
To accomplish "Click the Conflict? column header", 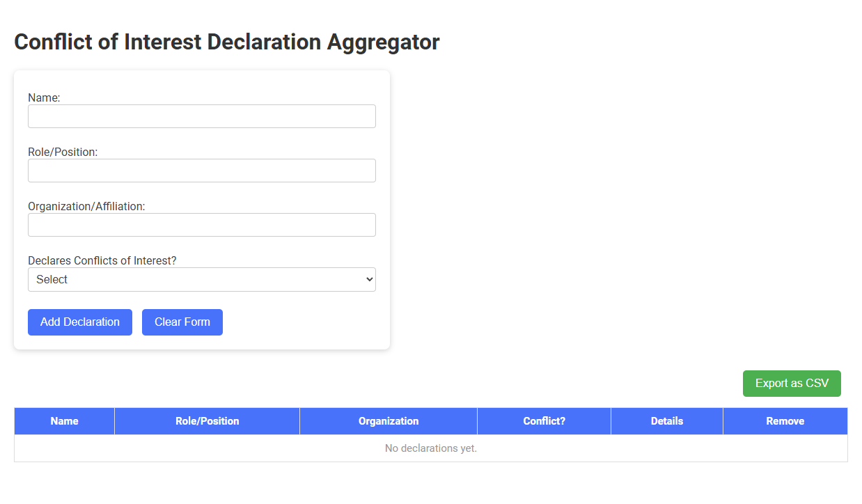I will tap(543, 420).
